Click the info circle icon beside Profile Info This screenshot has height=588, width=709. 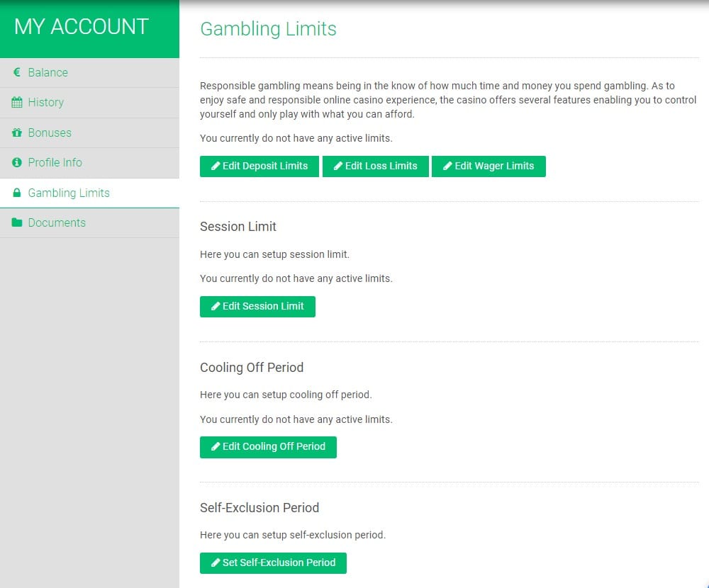click(x=17, y=163)
